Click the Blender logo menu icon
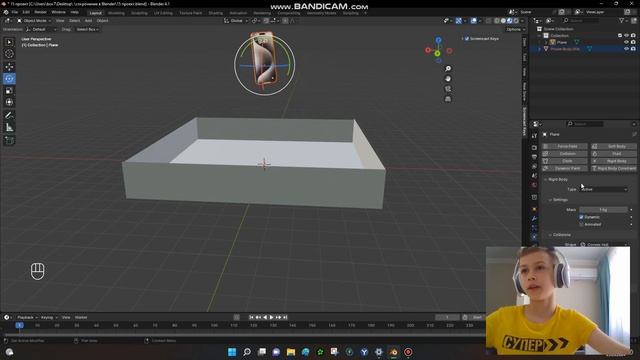 point(6,12)
